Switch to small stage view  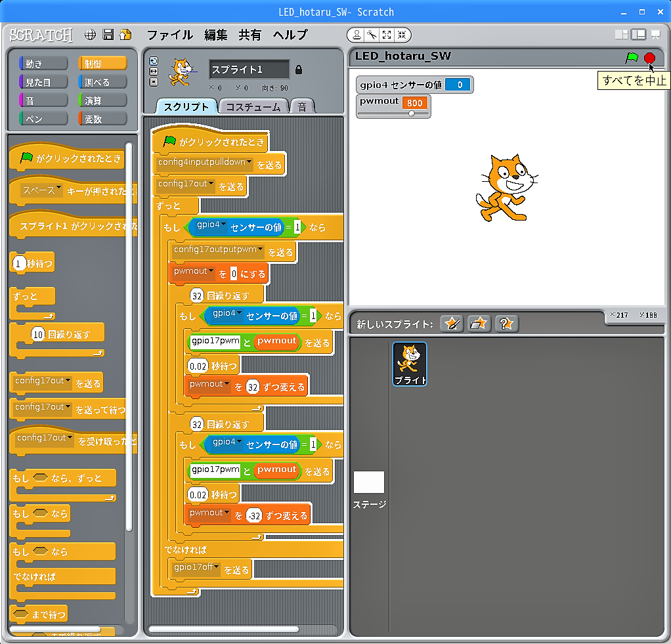point(621,35)
